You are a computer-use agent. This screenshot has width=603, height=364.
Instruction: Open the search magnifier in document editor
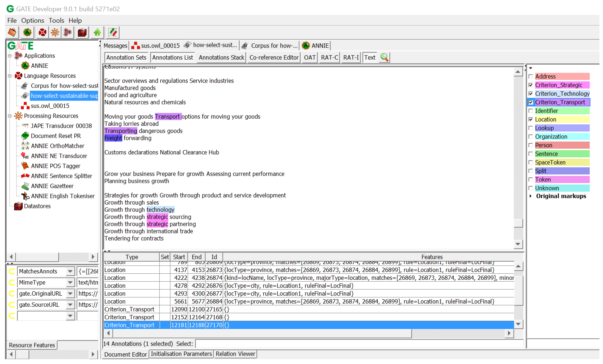pyautogui.click(x=384, y=57)
